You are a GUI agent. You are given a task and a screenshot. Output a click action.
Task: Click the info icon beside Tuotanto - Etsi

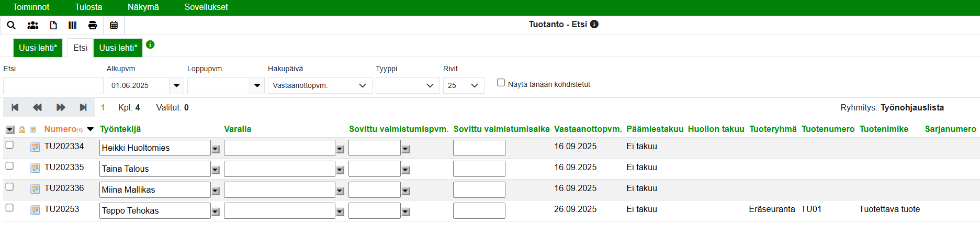594,24
